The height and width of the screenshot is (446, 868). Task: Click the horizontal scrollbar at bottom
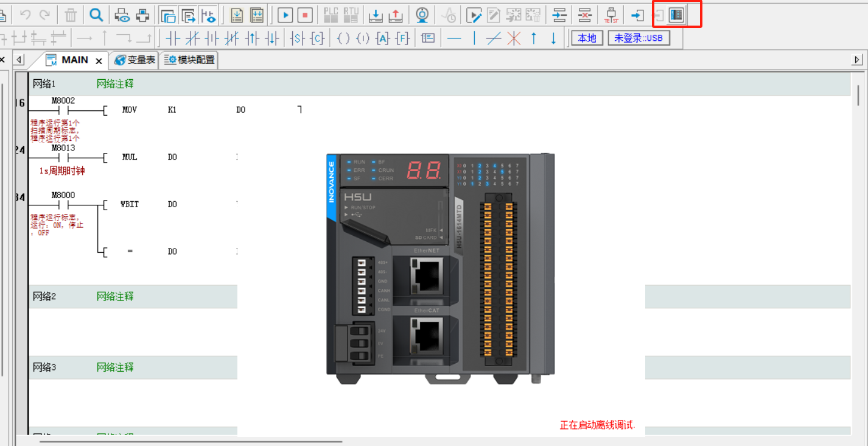tap(191, 442)
